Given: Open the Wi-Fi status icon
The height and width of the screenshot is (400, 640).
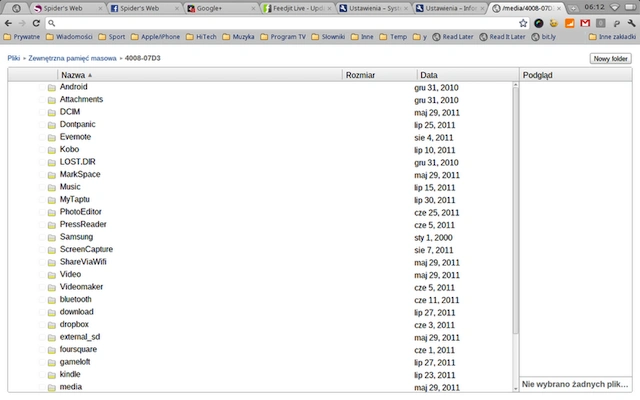Looking at the screenshot, I should click(615, 7).
